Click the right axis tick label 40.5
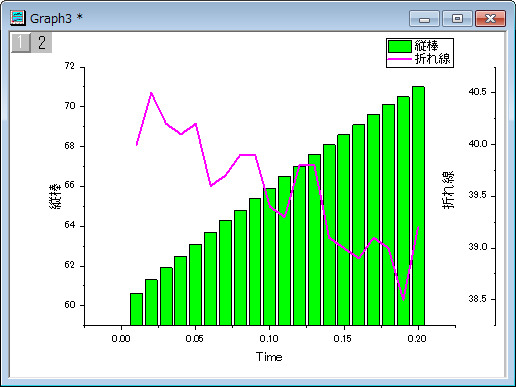Viewport: 516px width, 387px height. (x=478, y=92)
